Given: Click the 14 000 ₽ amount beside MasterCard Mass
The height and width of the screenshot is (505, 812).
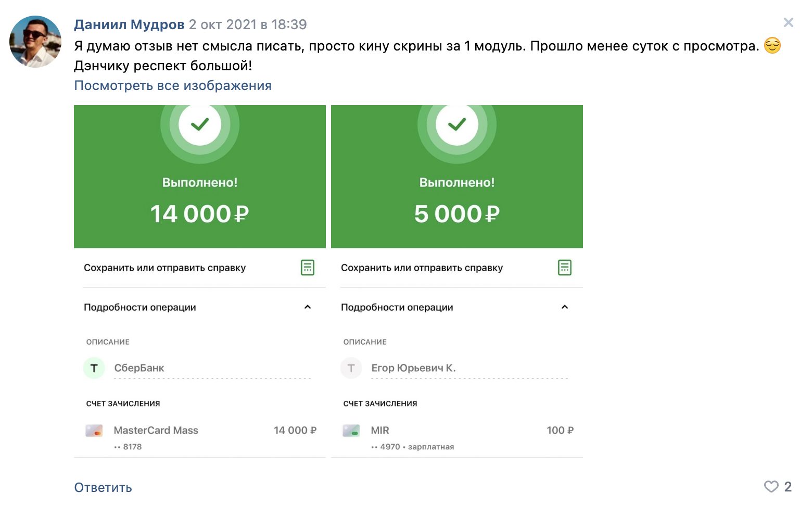Looking at the screenshot, I should (x=295, y=431).
